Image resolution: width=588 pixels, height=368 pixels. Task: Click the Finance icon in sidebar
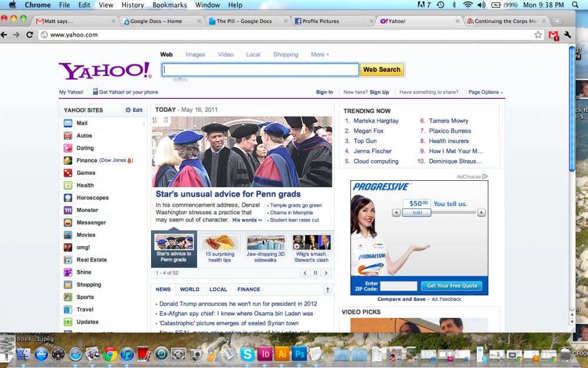coord(68,160)
